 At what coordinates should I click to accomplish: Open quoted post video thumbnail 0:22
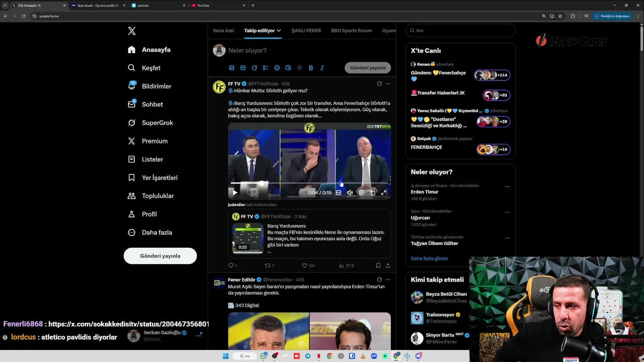click(248, 238)
